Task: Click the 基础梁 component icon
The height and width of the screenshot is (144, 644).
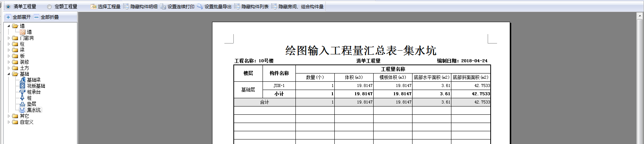Action: tap(22, 80)
